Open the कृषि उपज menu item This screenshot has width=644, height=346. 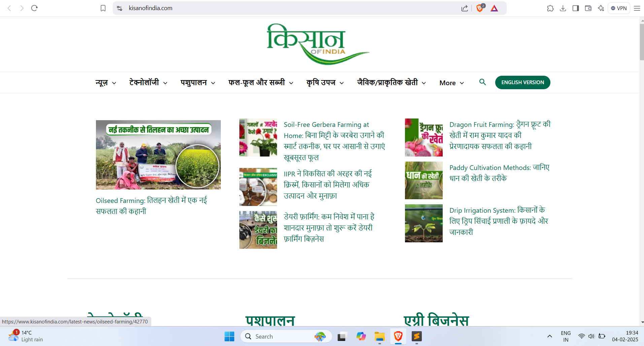tap(321, 82)
